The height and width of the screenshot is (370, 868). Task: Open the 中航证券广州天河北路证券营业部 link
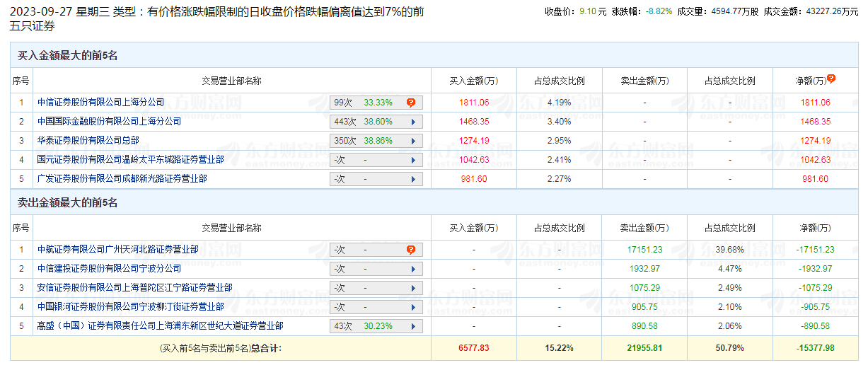117,250
